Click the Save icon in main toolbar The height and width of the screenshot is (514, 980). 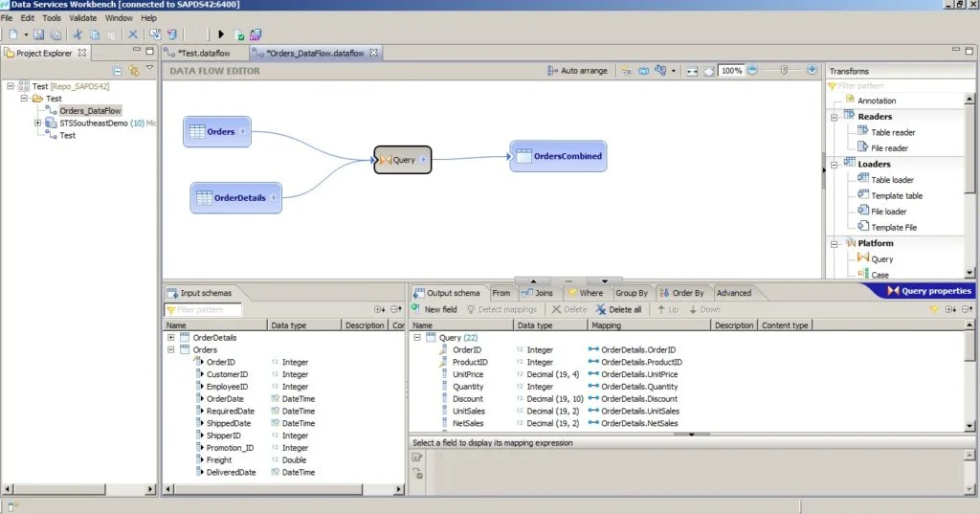39,34
